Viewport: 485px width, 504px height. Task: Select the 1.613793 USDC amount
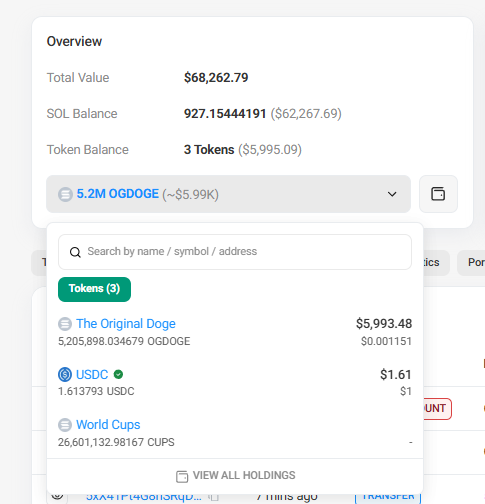[x=96, y=391]
